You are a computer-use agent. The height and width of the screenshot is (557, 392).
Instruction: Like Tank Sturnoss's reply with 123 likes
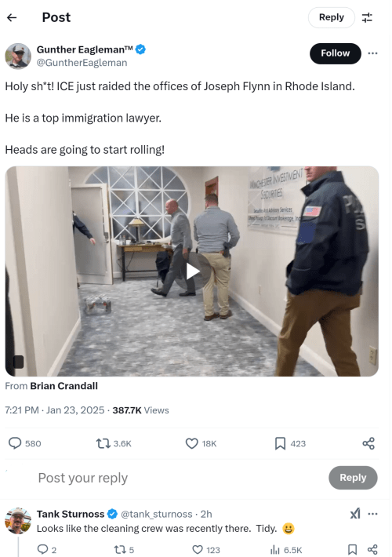tap(198, 549)
